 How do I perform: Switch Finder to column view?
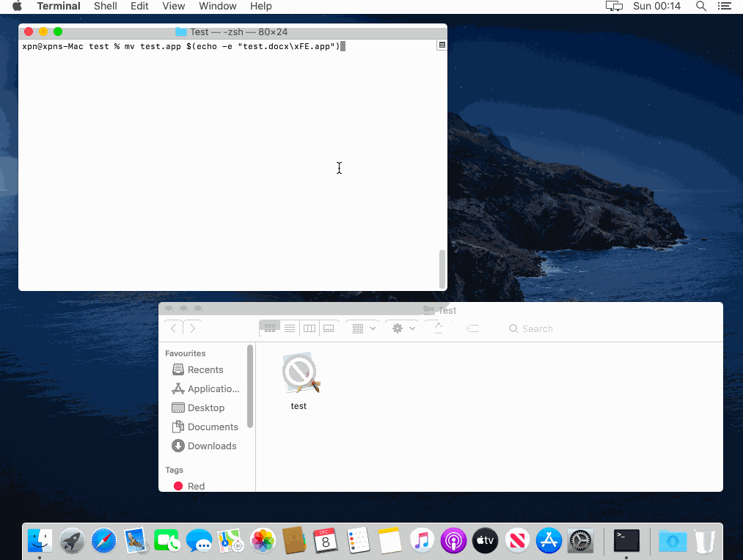pyautogui.click(x=310, y=328)
